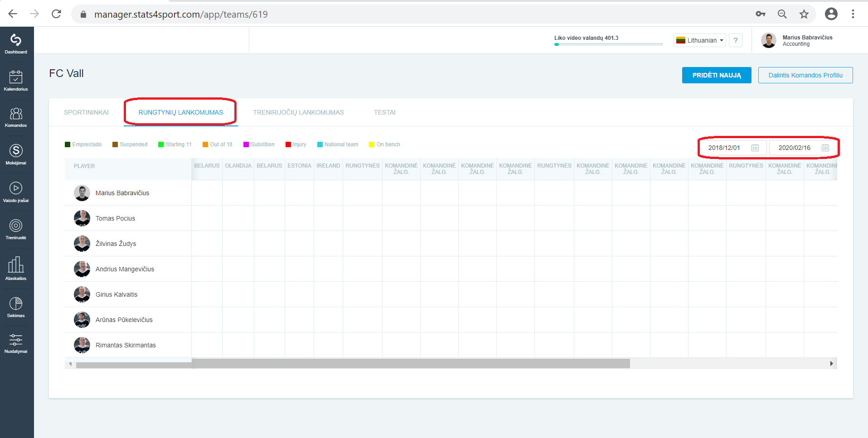Image resolution: width=868 pixels, height=438 pixels.
Task: Open Kalendorius calendar in sidebar
Action: coord(16,81)
